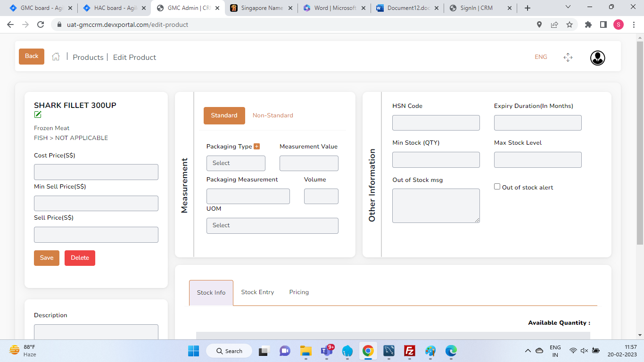Click the home icon in breadcrumb
Viewport: 644px width, 362px height.
(x=56, y=57)
